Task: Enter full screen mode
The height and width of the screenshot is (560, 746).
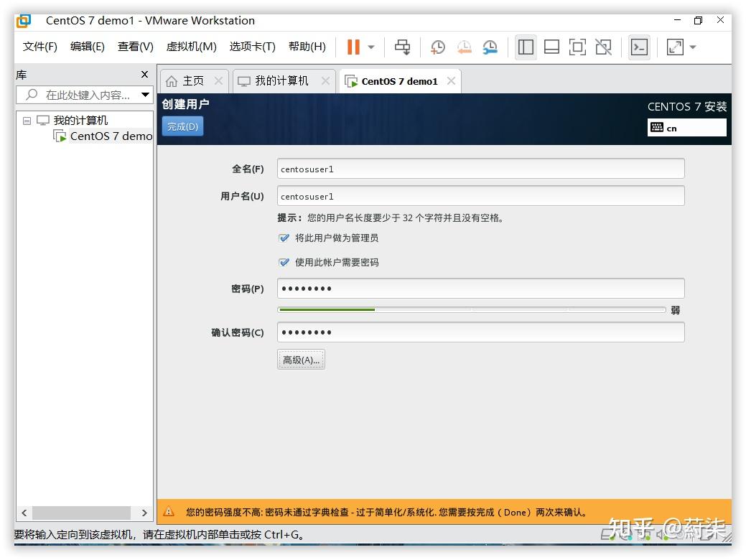Action: (577, 47)
